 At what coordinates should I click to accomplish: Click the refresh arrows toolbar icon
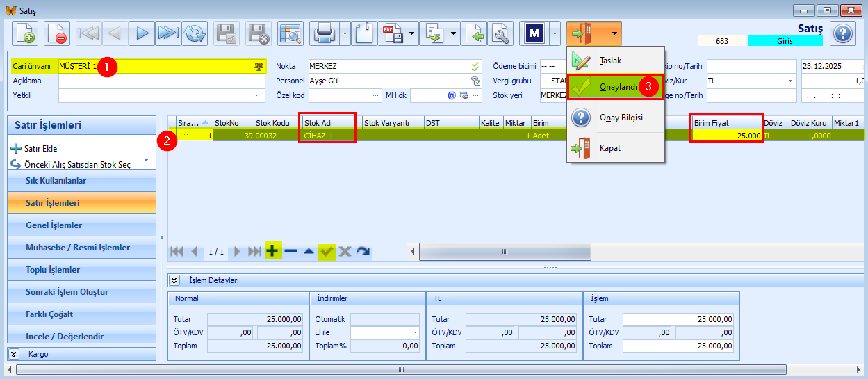195,33
